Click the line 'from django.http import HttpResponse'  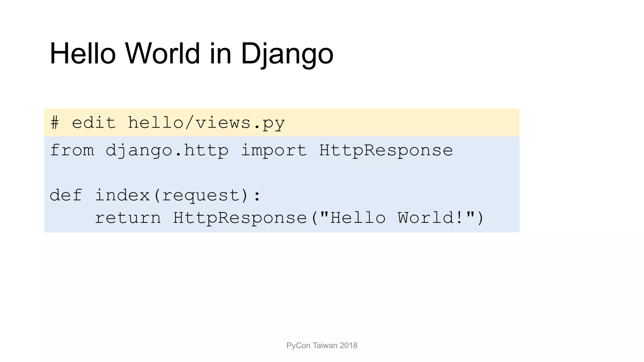pos(251,151)
